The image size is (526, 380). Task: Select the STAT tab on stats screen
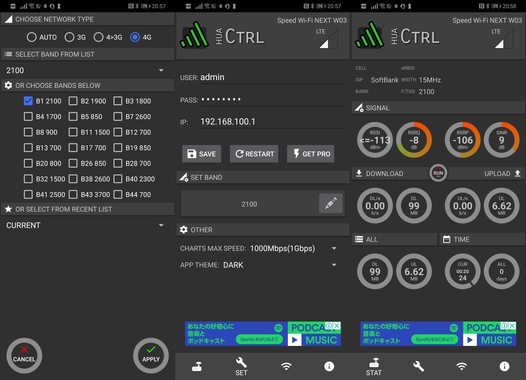(x=374, y=366)
